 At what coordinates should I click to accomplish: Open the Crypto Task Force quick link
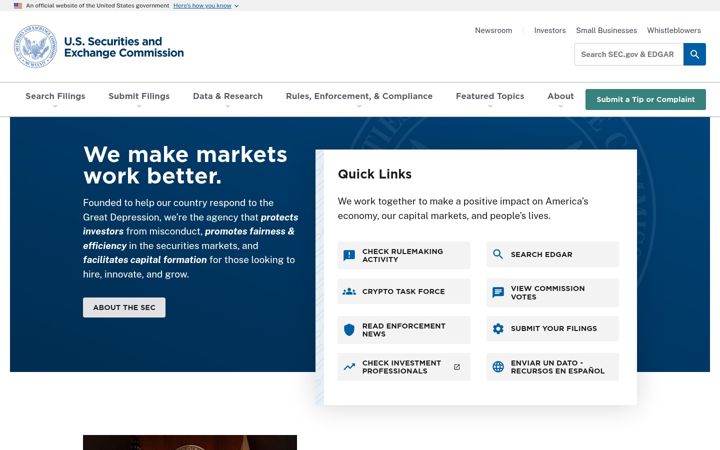tap(404, 292)
